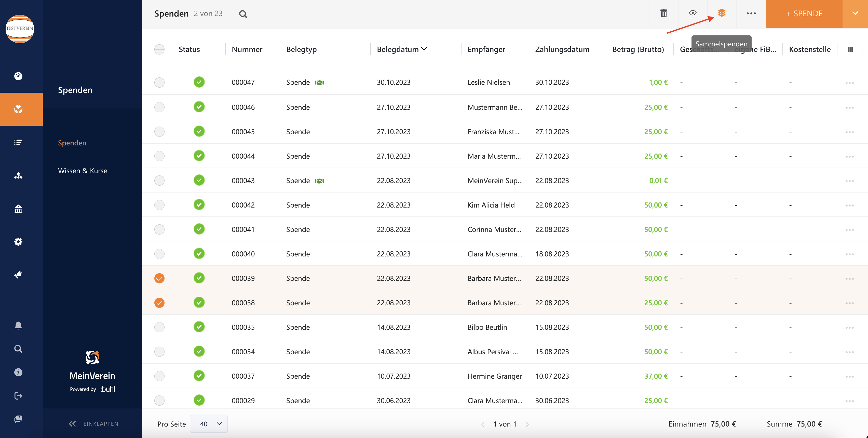Select Spenden in the submenu
Viewport: 868px width, 438px height.
coord(72,143)
